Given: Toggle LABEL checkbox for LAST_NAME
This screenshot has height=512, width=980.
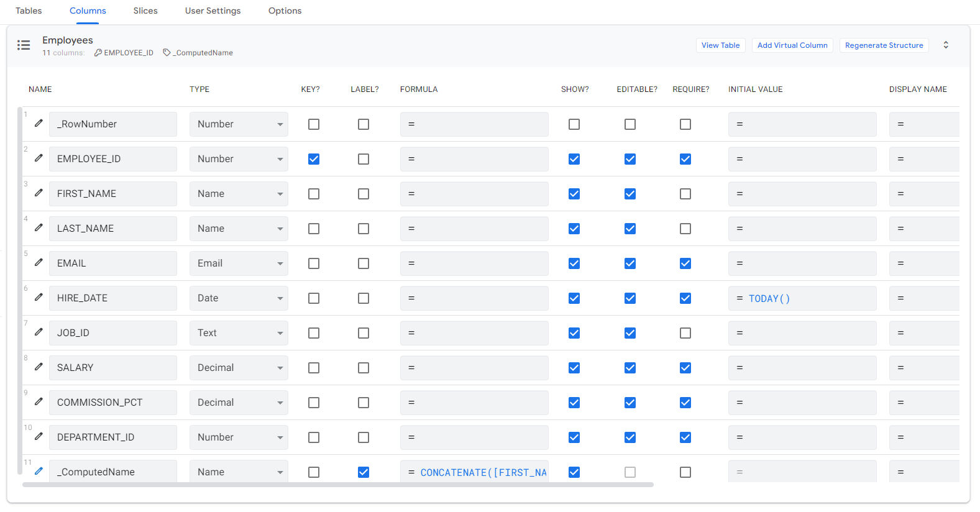Looking at the screenshot, I should click(364, 229).
